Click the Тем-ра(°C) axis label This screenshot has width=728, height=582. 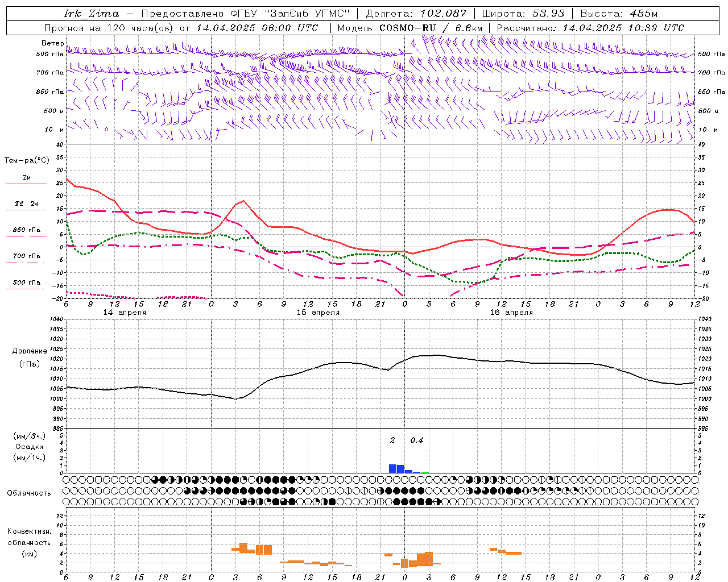coord(27,161)
